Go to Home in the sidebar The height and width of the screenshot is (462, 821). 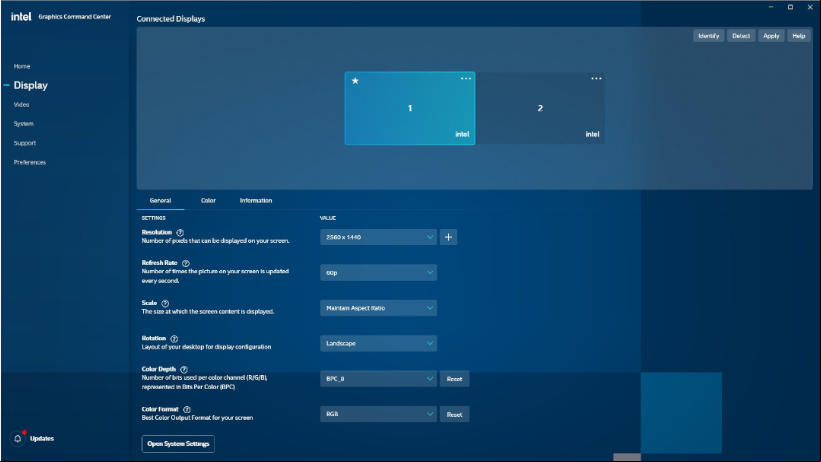tap(22, 67)
